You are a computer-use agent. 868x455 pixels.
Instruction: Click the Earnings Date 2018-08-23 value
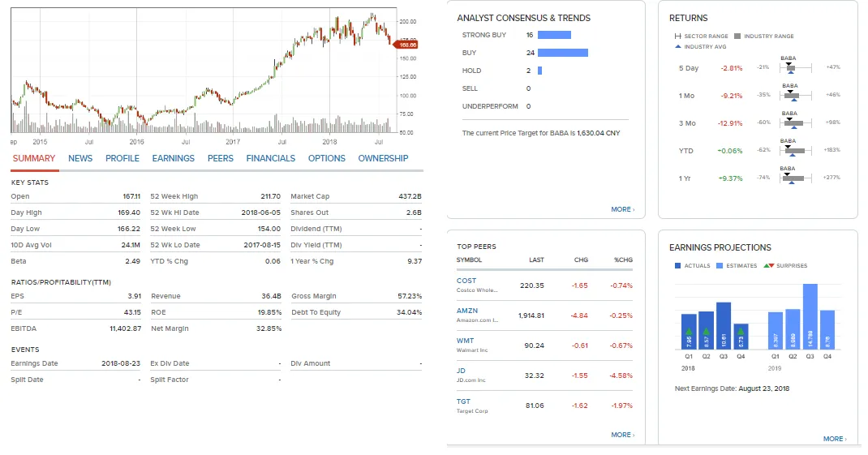point(121,363)
